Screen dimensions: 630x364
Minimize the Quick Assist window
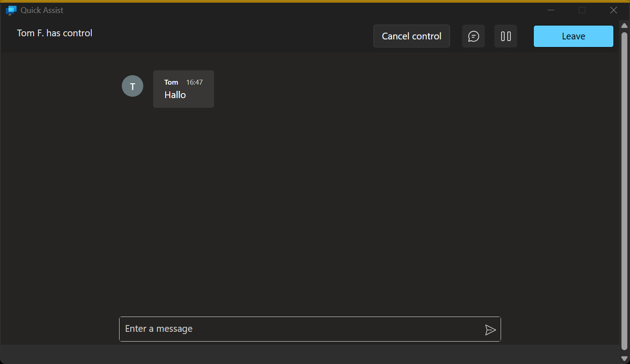(x=551, y=10)
